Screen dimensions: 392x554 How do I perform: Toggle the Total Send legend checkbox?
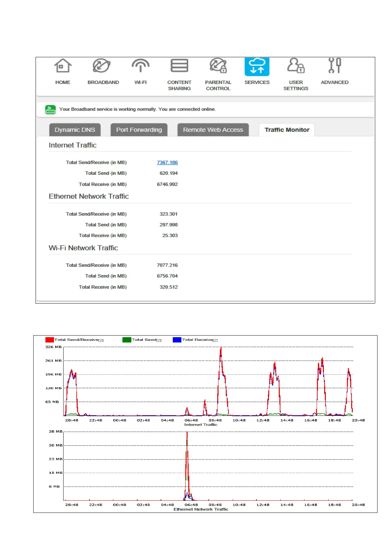[x=159, y=340]
